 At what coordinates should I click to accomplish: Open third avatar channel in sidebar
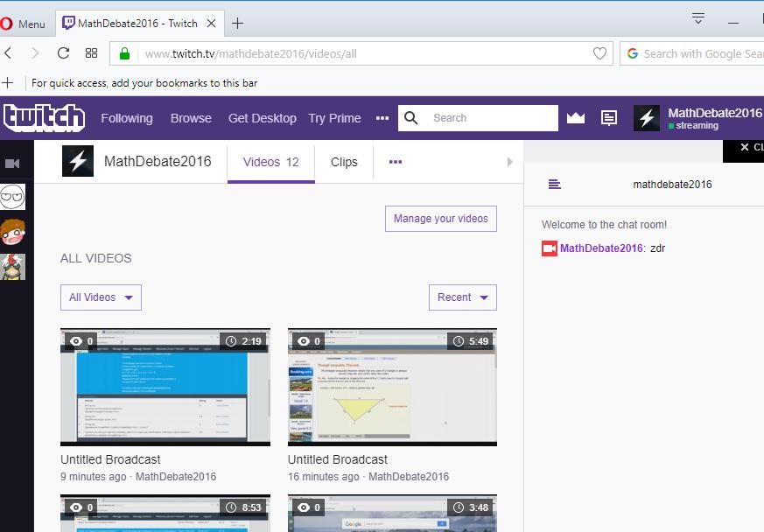point(12,267)
